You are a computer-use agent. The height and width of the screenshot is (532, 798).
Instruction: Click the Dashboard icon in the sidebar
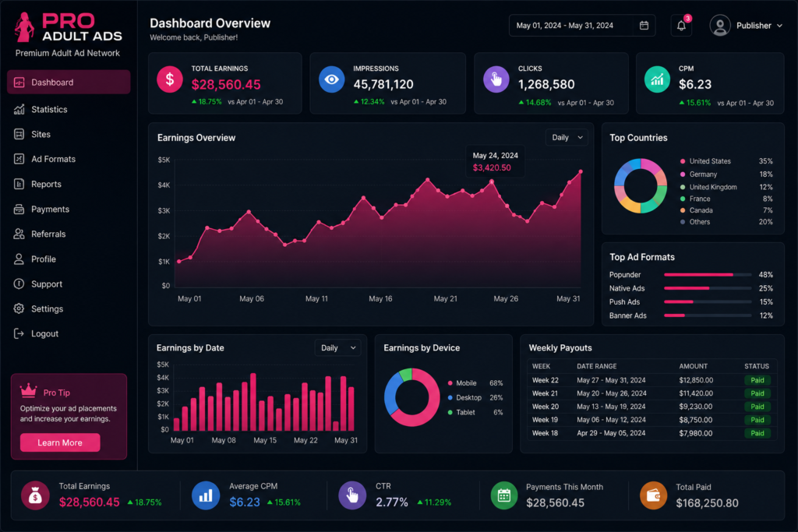(x=19, y=83)
